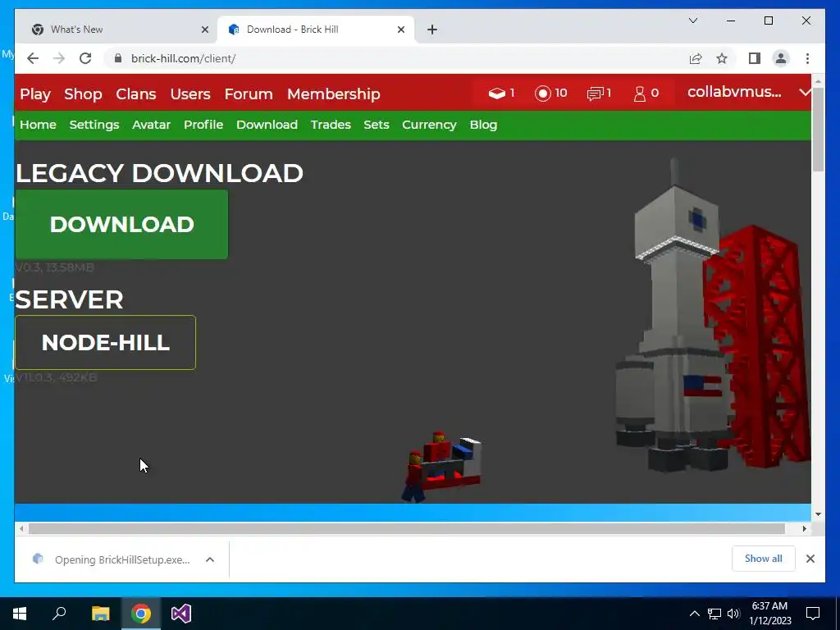The image size is (840, 630).
Task: View site info via the lock icon
Action: 118,58
